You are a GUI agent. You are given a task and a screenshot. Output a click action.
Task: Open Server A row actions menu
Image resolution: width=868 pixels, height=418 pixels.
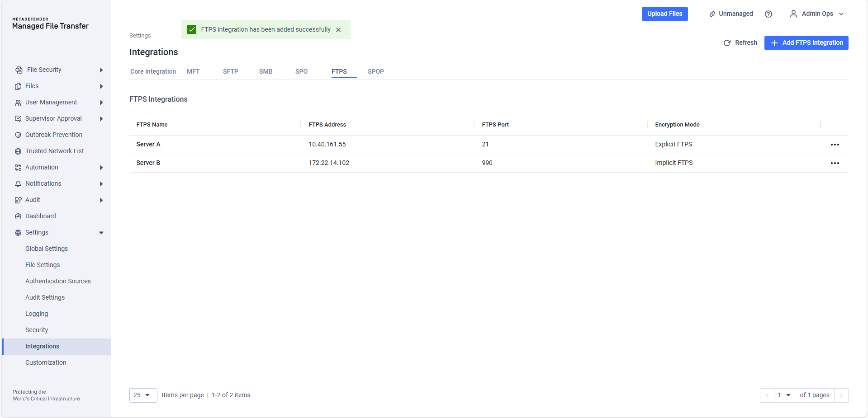click(x=835, y=145)
